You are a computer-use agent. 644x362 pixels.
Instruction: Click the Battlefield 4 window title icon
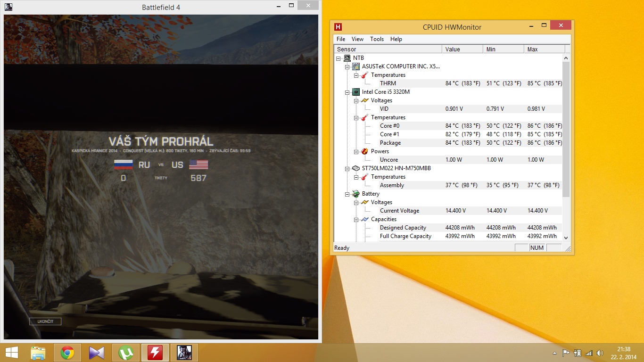8,7
